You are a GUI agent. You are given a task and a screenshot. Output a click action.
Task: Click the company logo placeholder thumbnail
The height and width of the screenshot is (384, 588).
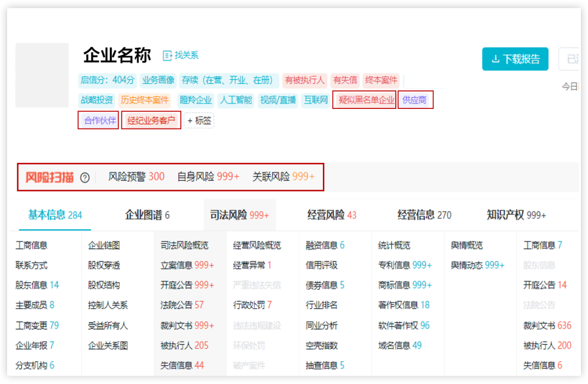tap(42, 75)
